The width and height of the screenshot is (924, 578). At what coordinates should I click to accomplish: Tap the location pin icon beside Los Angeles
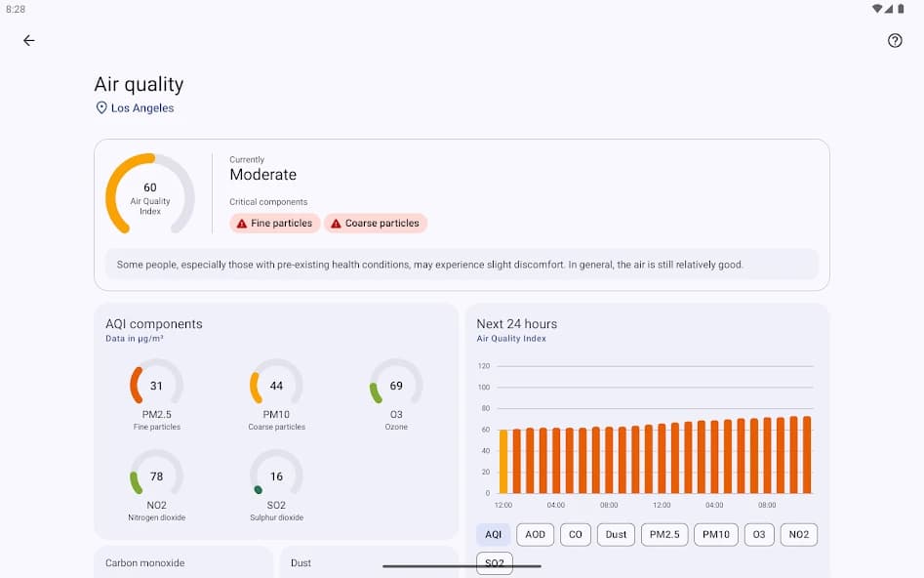[101, 108]
